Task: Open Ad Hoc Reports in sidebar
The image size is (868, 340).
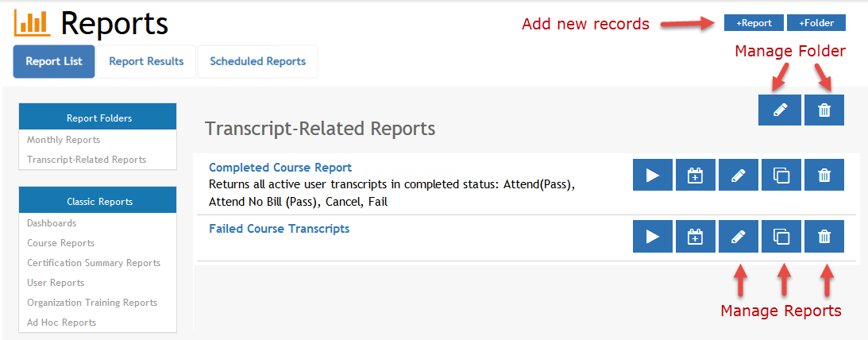Action: click(x=61, y=323)
